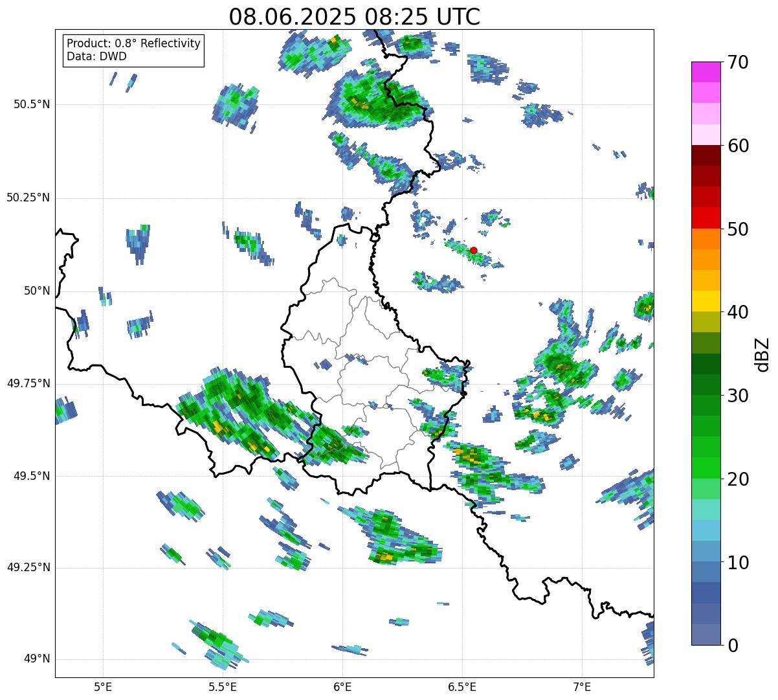
Task: Click the yellow swatch just above 40 dBZ
Action: pos(706,301)
